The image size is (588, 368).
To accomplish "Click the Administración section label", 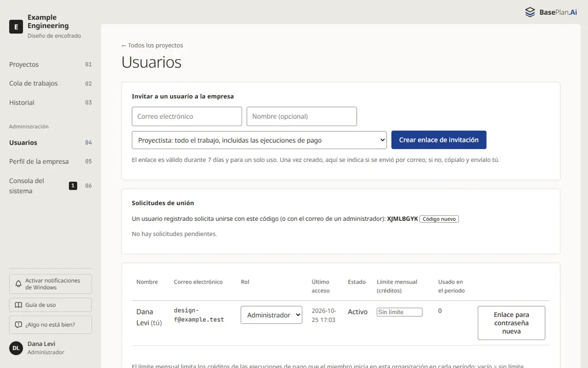I will pyautogui.click(x=29, y=127).
